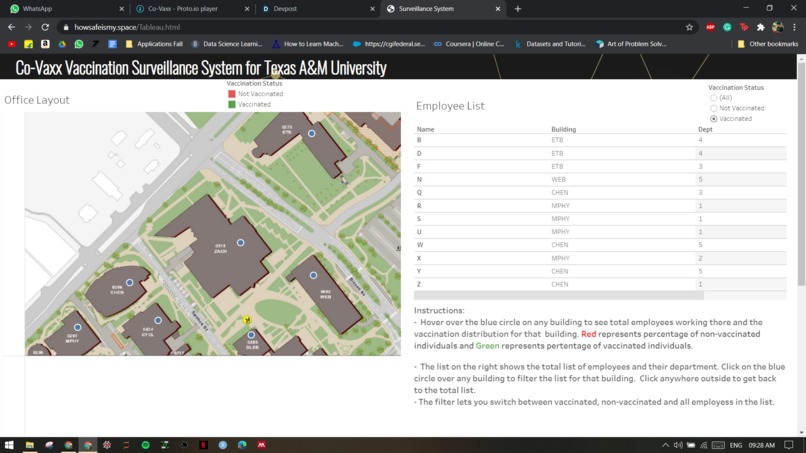
Task: Switch to the Devpost tab
Action: pyautogui.click(x=316, y=9)
